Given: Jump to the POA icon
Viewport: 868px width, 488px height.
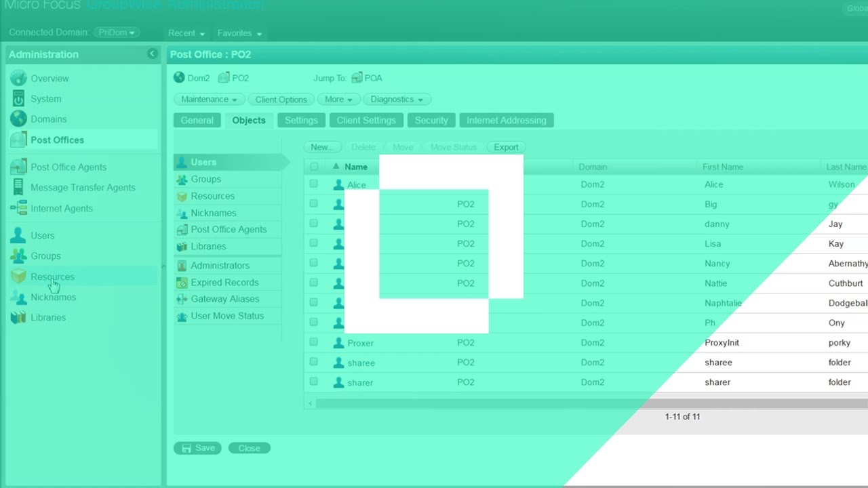Looking at the screenshot, I should pos(357,78).
